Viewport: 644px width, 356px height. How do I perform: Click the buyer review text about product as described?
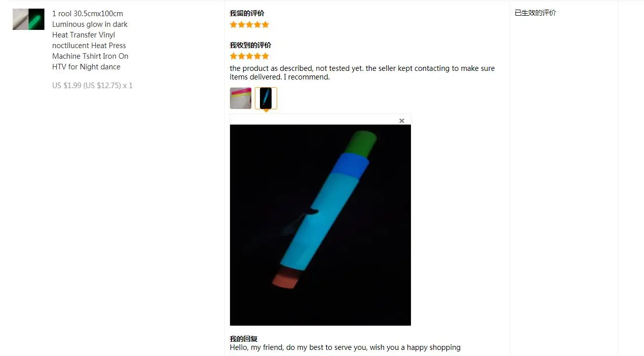(362, 72)
